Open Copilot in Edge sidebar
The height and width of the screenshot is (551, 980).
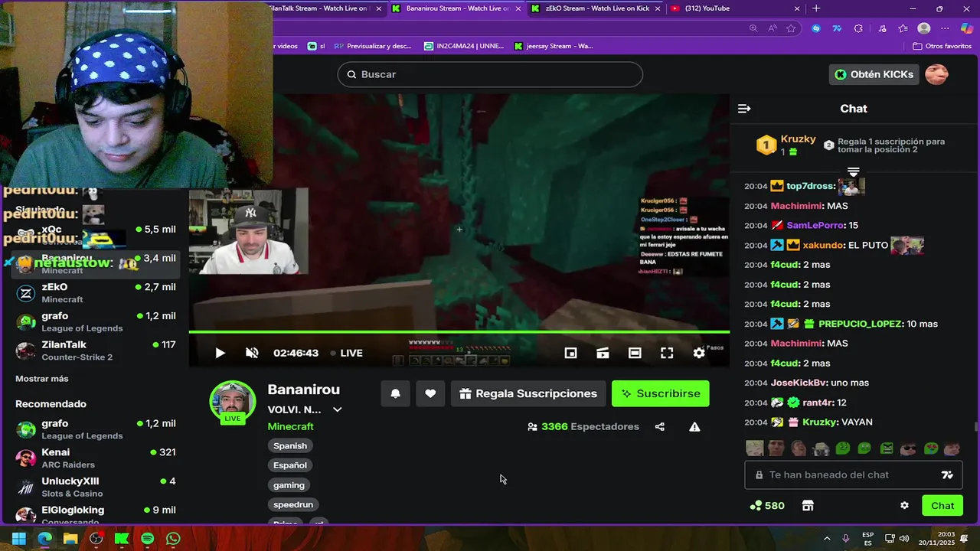click(967, 28)
